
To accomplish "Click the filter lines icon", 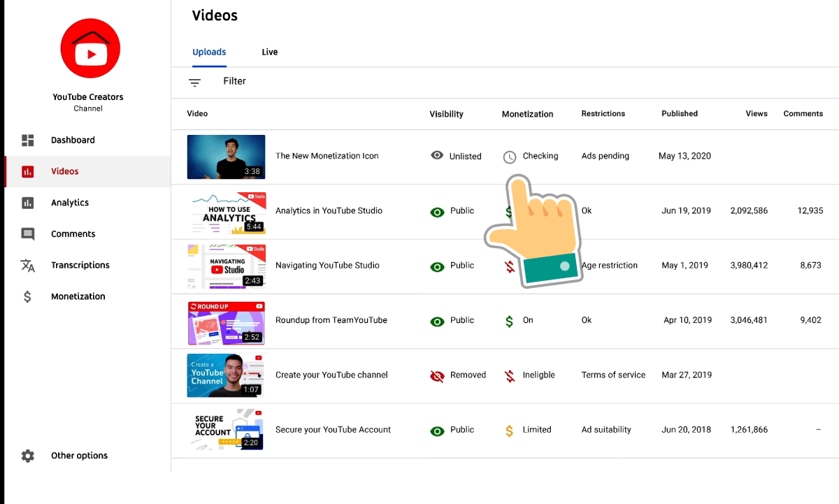I will [x=195, y=82].
